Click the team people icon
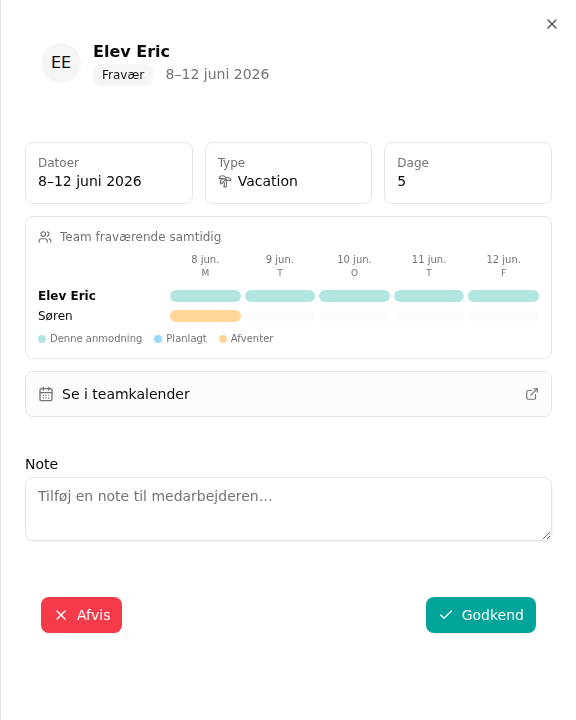The image size is (576, 720). tap(45, 237)
